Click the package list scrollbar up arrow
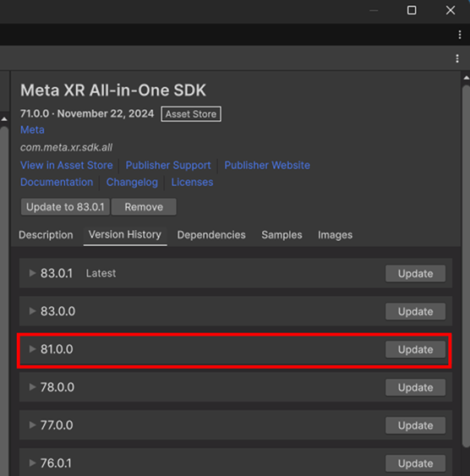The image size is (470, 476). click(x=4, y=119)
